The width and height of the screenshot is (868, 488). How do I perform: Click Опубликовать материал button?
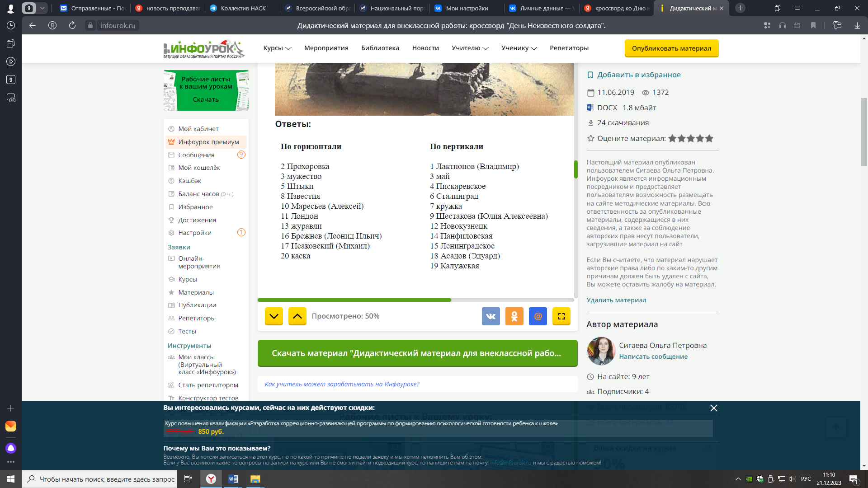click(671, 48)
